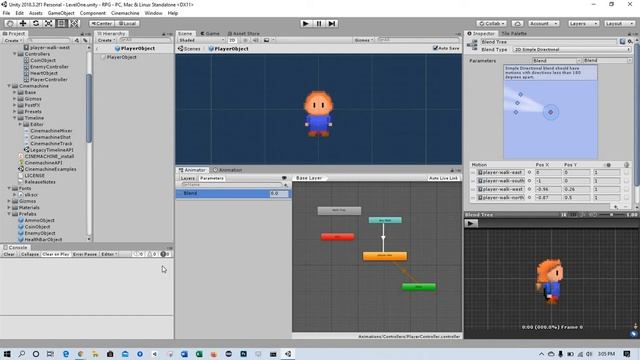Expand the Materials folder in Project
Viewport: 640px width, 360px height.
[x=9, y=207]
